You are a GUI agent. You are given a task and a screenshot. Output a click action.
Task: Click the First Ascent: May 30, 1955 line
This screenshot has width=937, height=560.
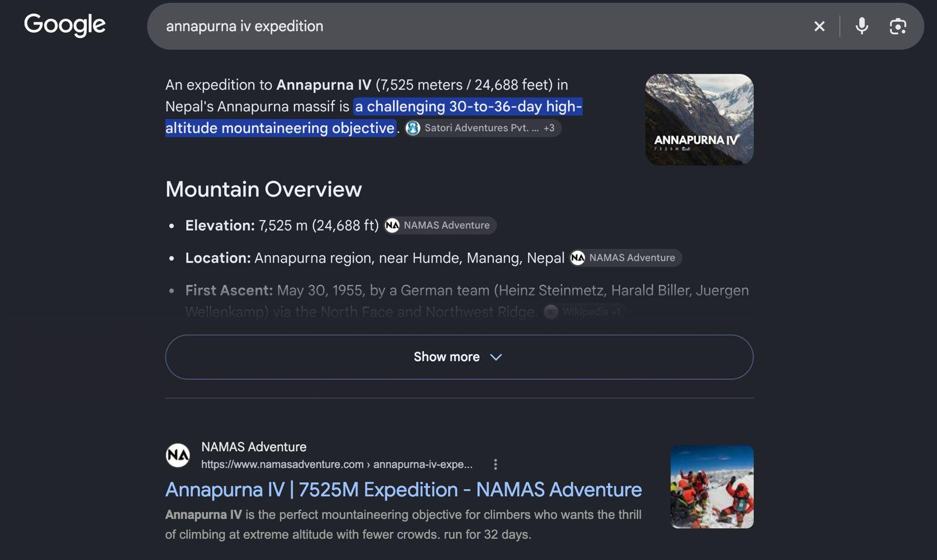coord(467,301)
